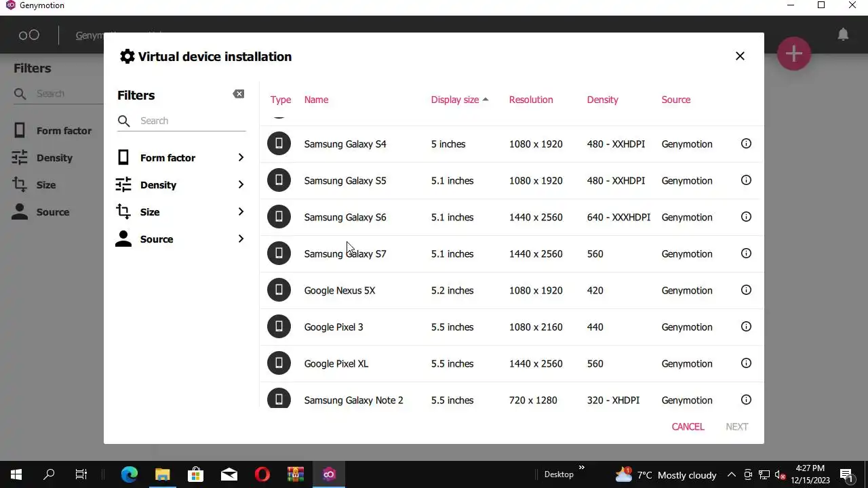Expand the Size filter in dialog
Viewport: 868px width, 488px height.
click(181, 212)
